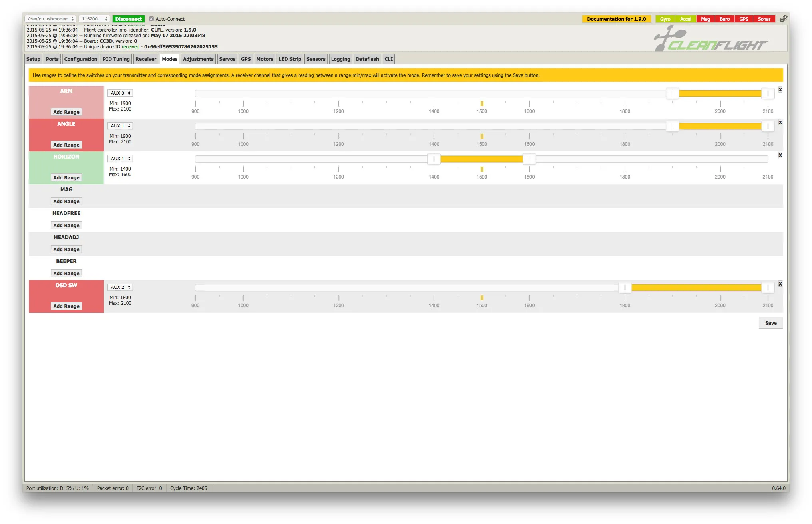This screenshot has height=524, width=812.
Task: Click the settings gear icon top right
Action: 783,19
